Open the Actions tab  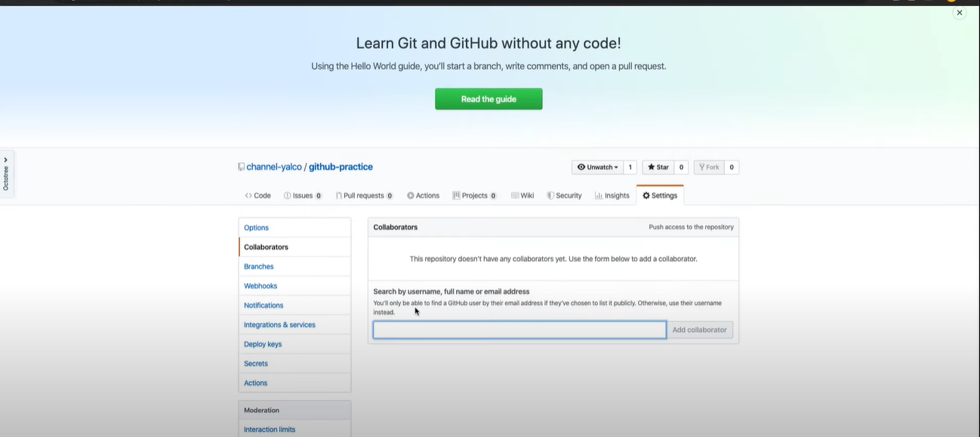423,195
